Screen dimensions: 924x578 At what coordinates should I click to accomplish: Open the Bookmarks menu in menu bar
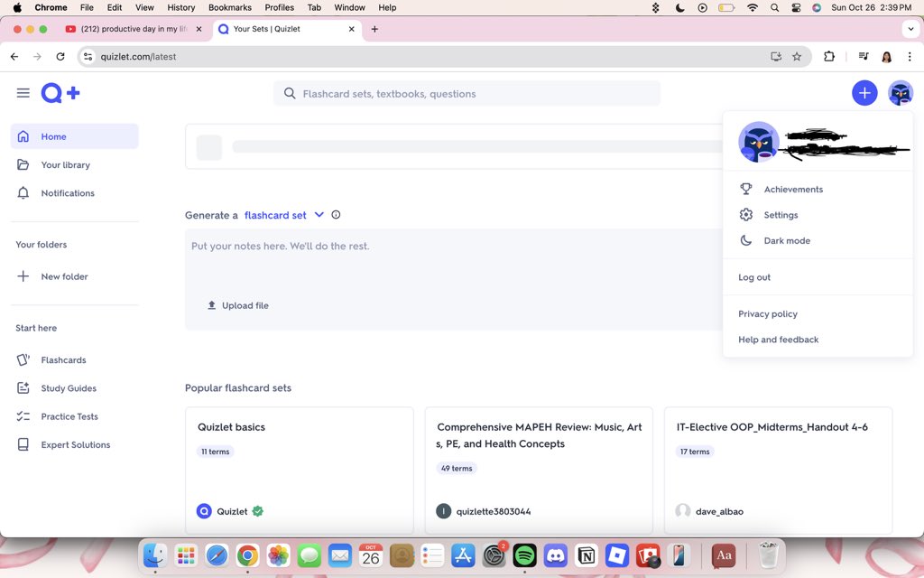[230, 7]
